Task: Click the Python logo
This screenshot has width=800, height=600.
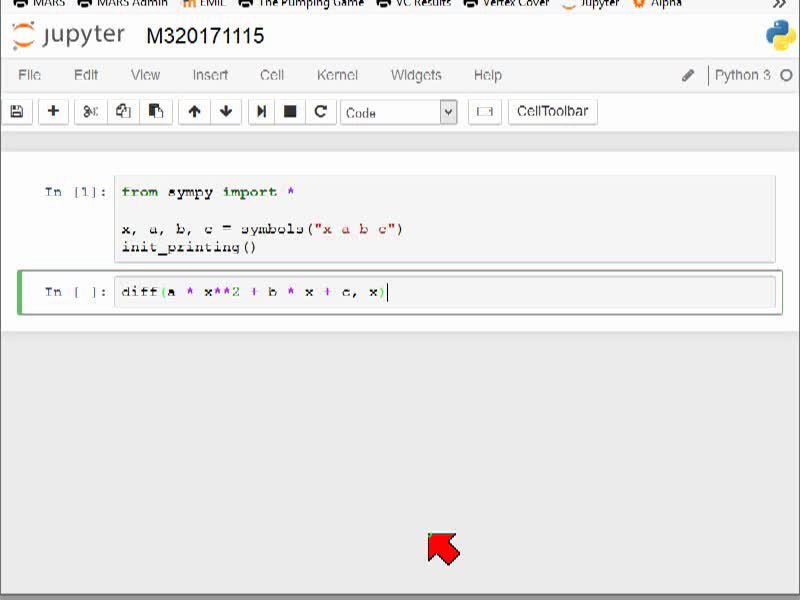Action: click(x=781, y=35)
